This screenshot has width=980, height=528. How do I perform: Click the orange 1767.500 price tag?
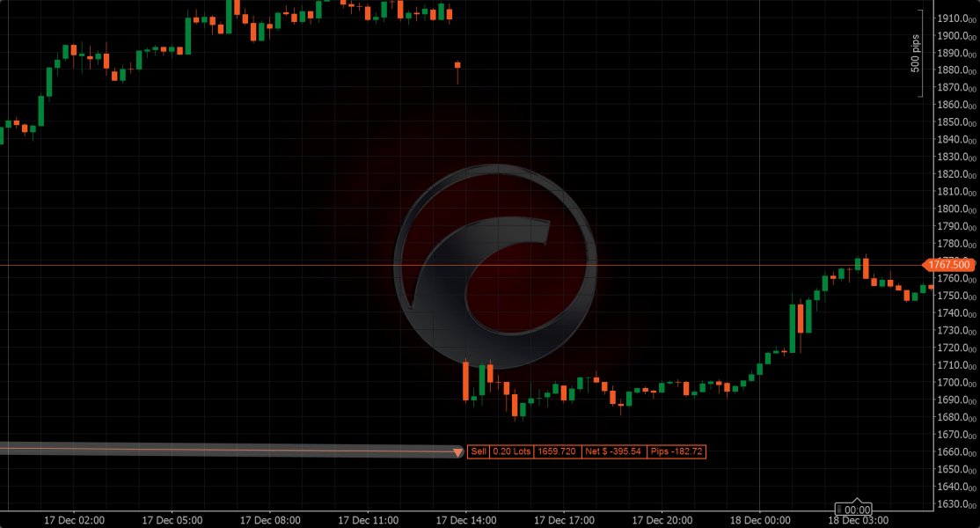[x=948, y=265]
